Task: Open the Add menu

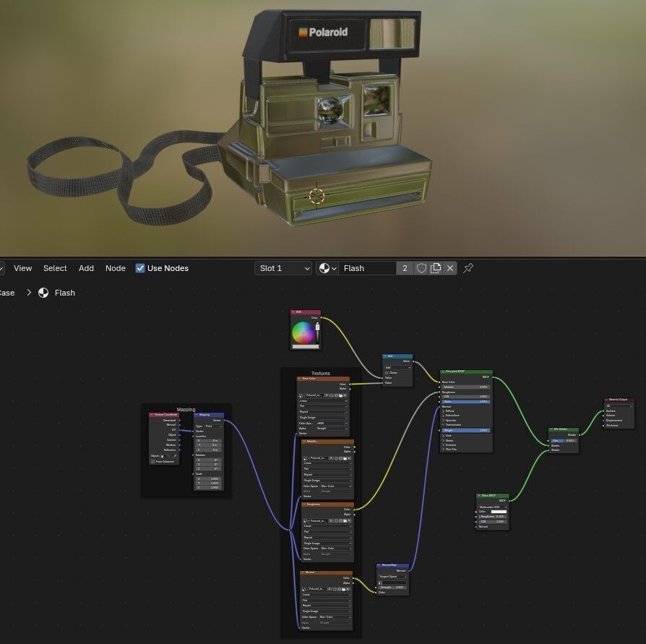Action: click(86, 268)
